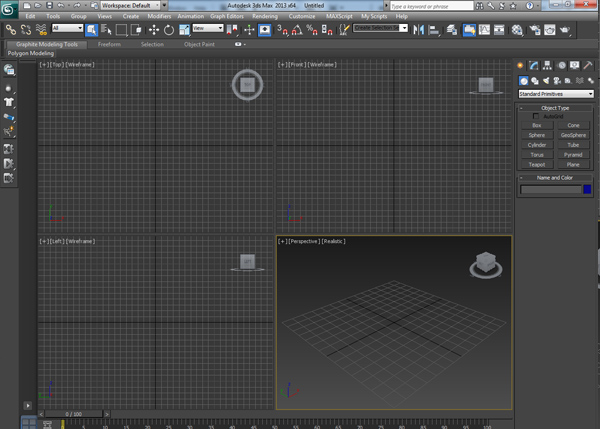Click the Teapot primitive button
This screenshot has height=429, width=600.
coord(537,165)
